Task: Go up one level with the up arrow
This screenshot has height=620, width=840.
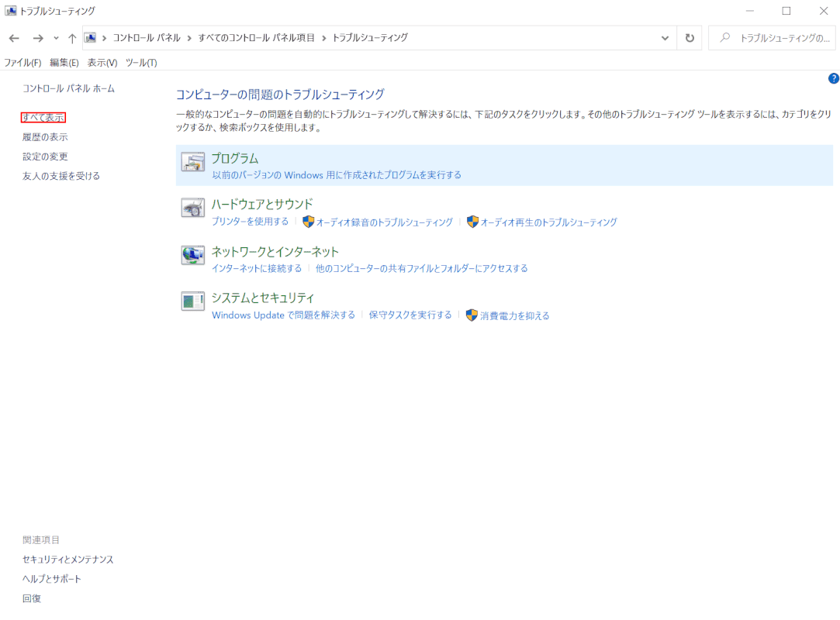Action: (x=72, y=38)
